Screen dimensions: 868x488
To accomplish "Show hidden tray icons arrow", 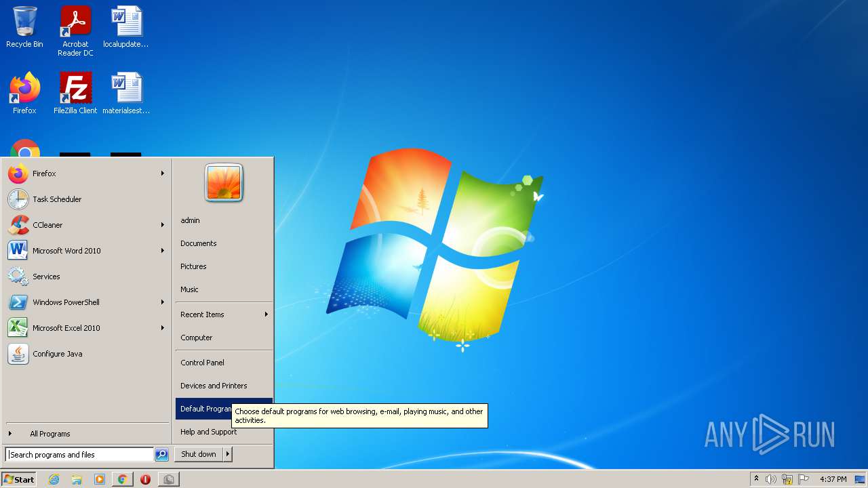I will pyautogui.click(x=756, y=479).
